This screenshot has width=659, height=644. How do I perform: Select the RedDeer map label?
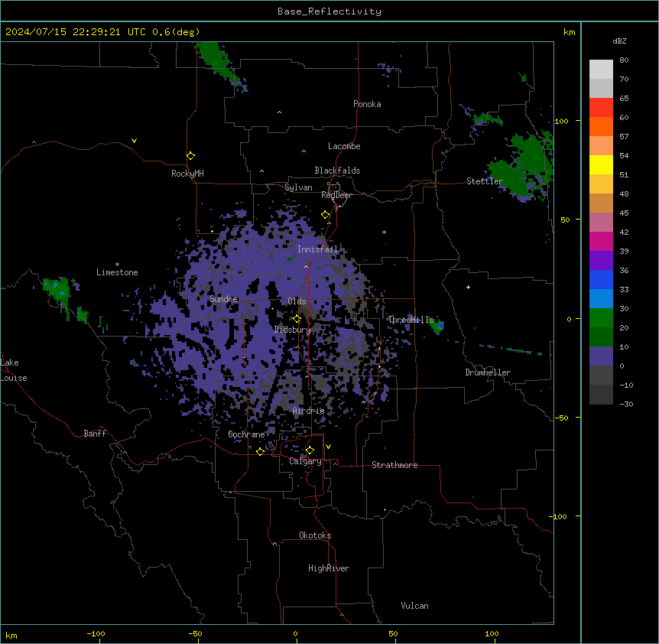pos(336,195)
